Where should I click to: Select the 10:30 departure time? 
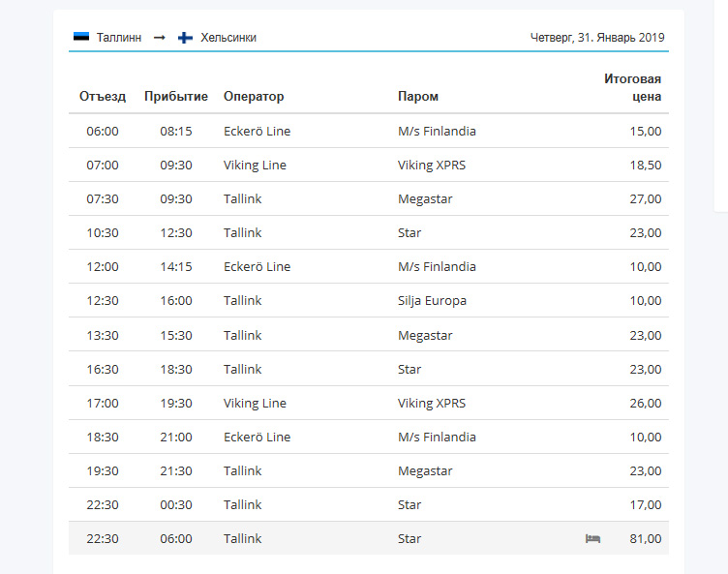click(103, 232)
